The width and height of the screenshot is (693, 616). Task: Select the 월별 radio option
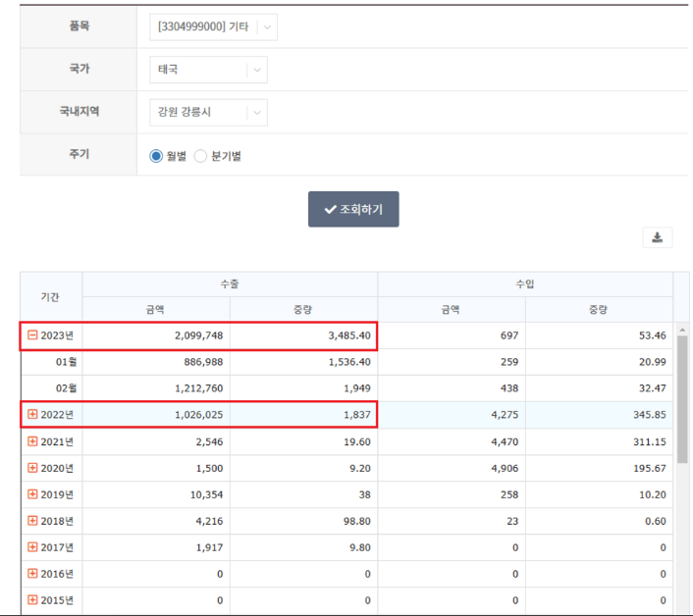pos(156,156)
